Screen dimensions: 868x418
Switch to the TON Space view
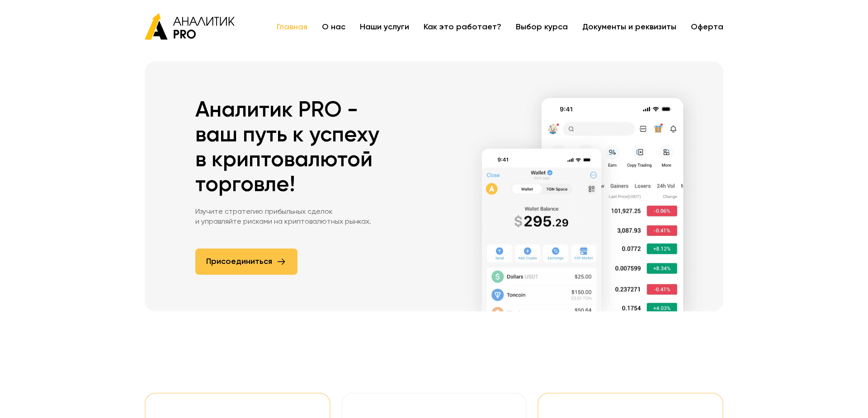pyautogui.click(x=556, y=189)
